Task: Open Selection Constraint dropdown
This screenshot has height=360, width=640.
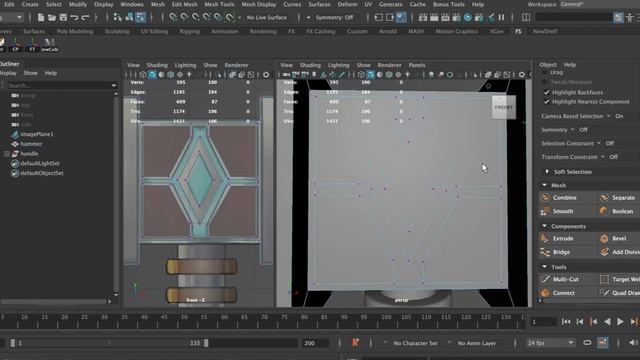Action: 599,143
